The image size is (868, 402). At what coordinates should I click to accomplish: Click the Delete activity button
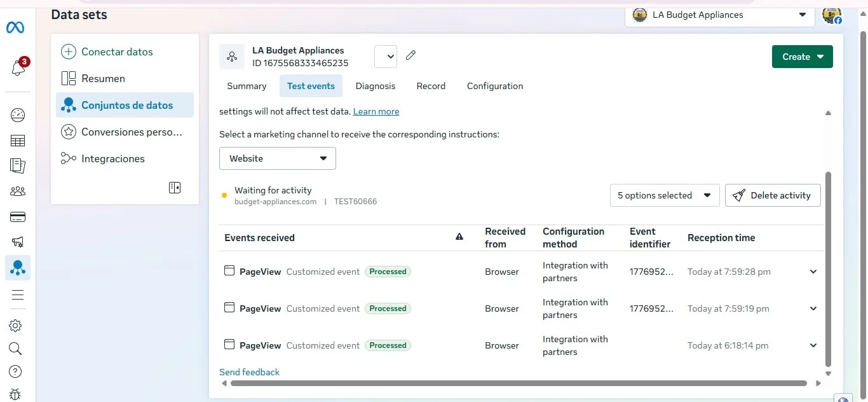click(773, 195)
